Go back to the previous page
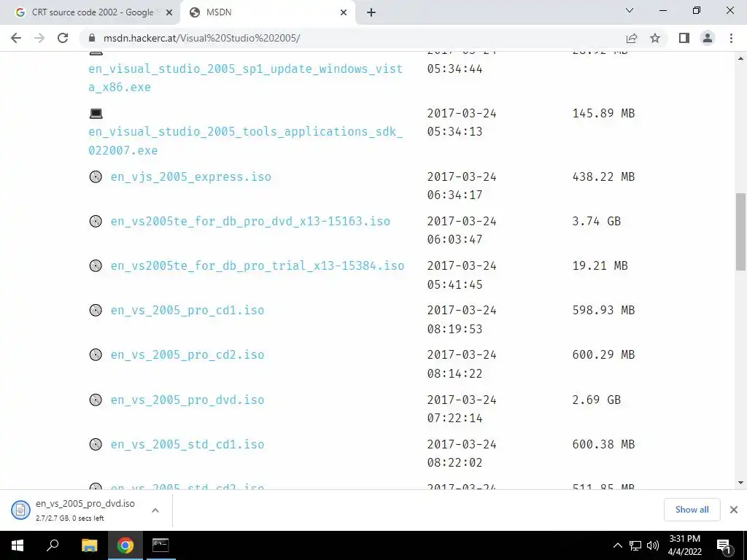Screen dimensions: 747x560 16,38
